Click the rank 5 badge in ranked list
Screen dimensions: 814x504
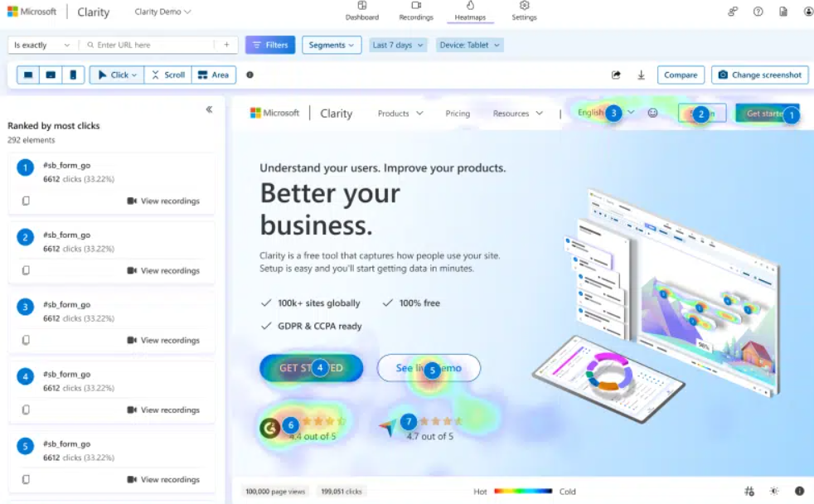25,446
